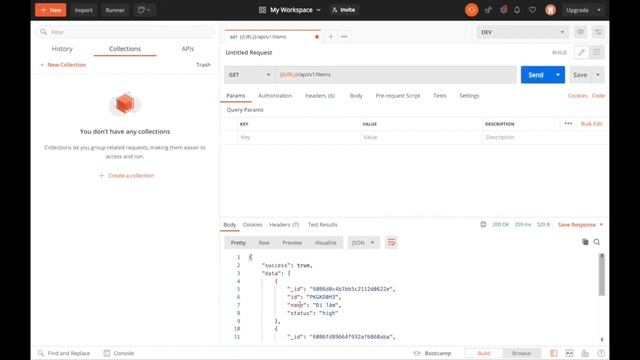Click the pencil edit icon beside BUILD

point(582,52)
